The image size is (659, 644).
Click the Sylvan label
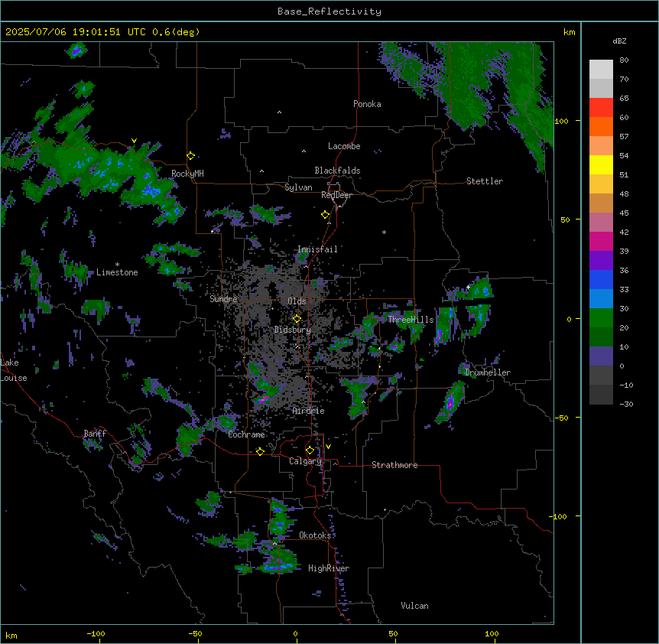click(298, 187)
